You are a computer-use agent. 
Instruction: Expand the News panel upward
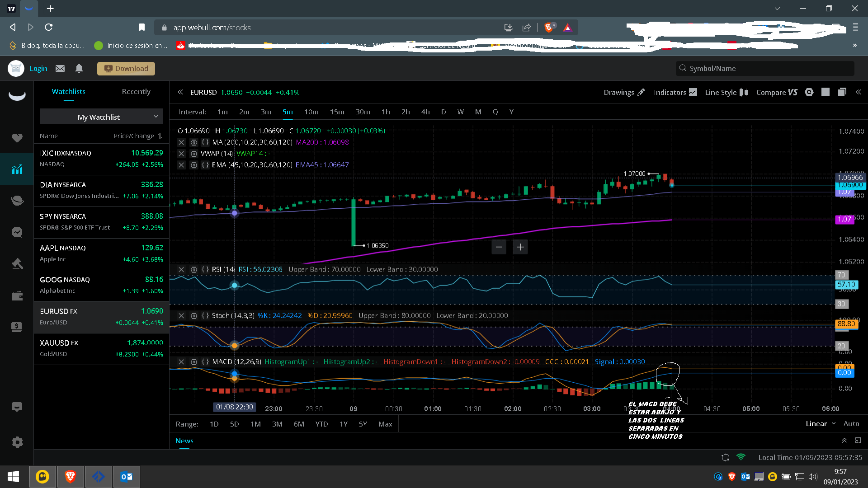click(844, 441)
